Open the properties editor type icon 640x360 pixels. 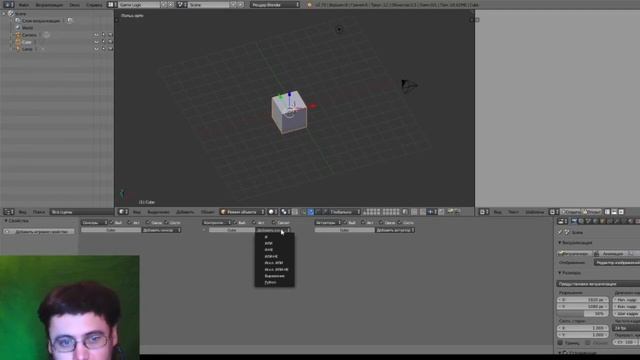point(562,221)
